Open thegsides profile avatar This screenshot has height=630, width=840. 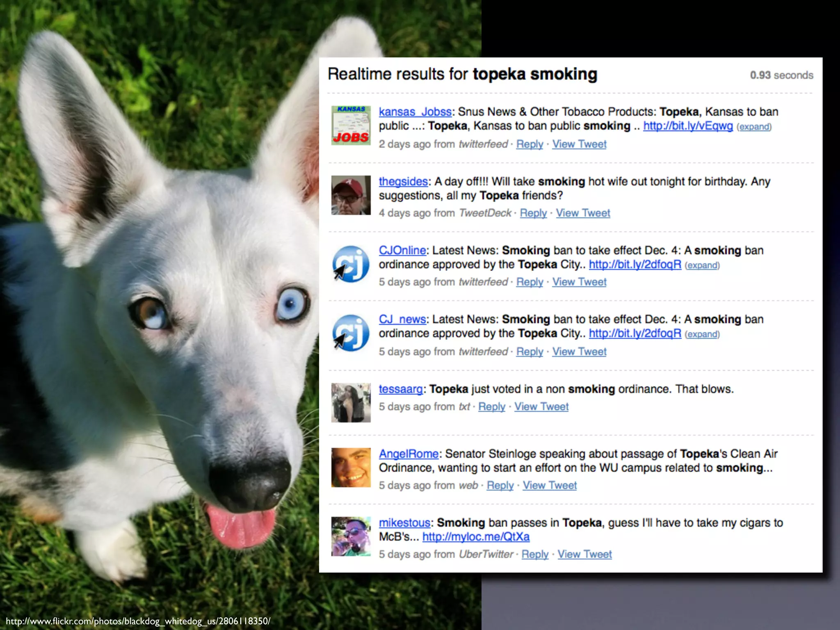tap(351, 195)
